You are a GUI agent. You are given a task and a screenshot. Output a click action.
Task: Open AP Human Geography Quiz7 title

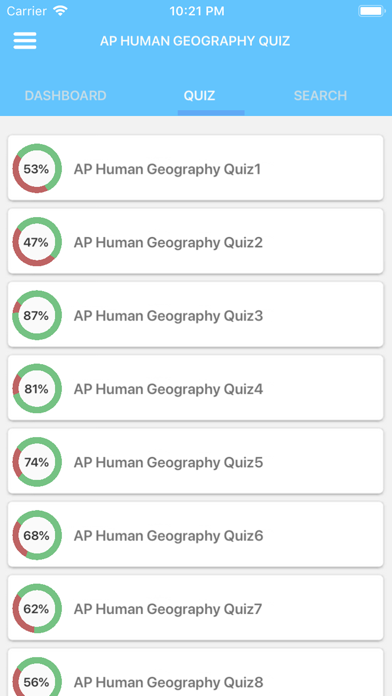pyautogui.click(x=168, y=609)
